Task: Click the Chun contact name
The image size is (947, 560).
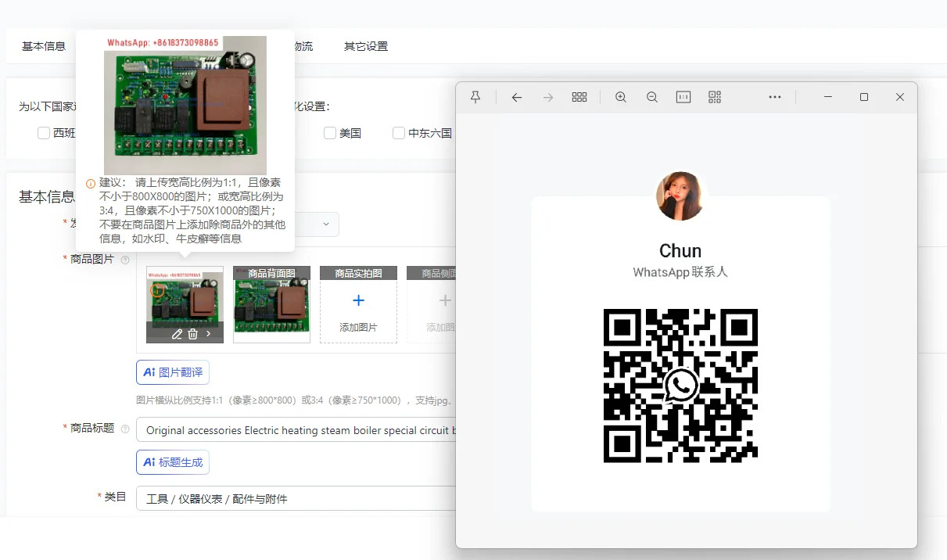Action: pos(680,251)
